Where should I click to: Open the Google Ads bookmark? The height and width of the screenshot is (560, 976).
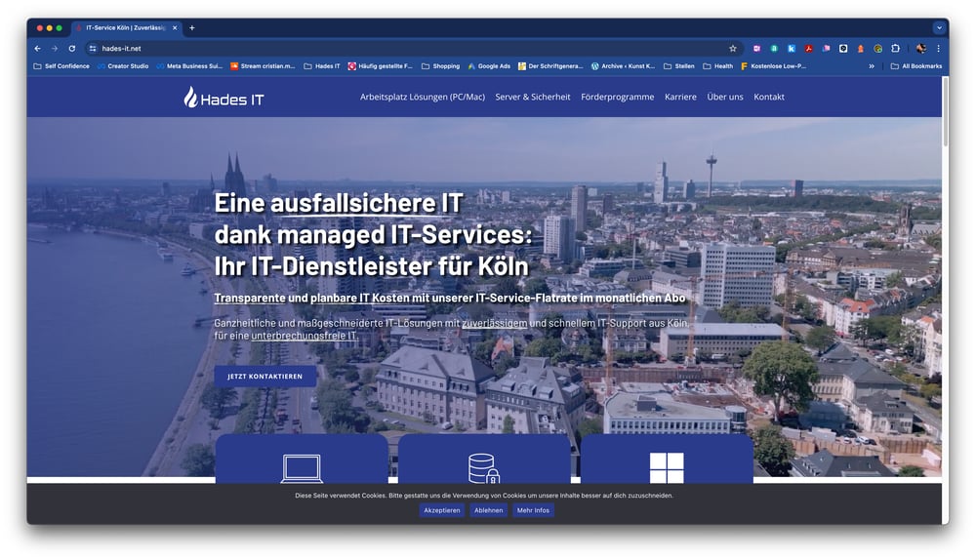tap(489, 66)
